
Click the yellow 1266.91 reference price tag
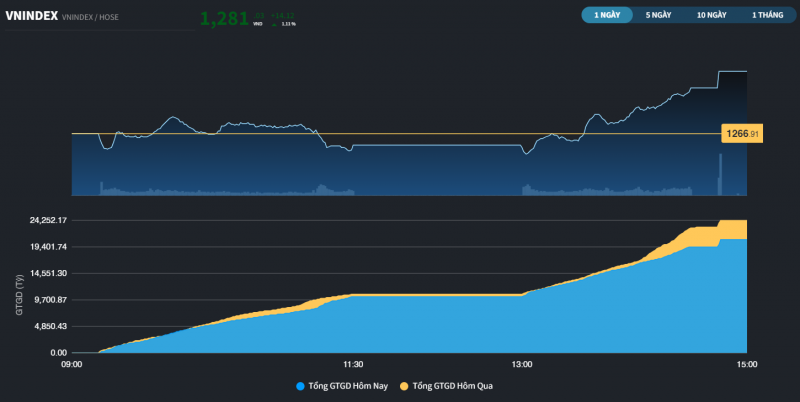coord(742,134)
